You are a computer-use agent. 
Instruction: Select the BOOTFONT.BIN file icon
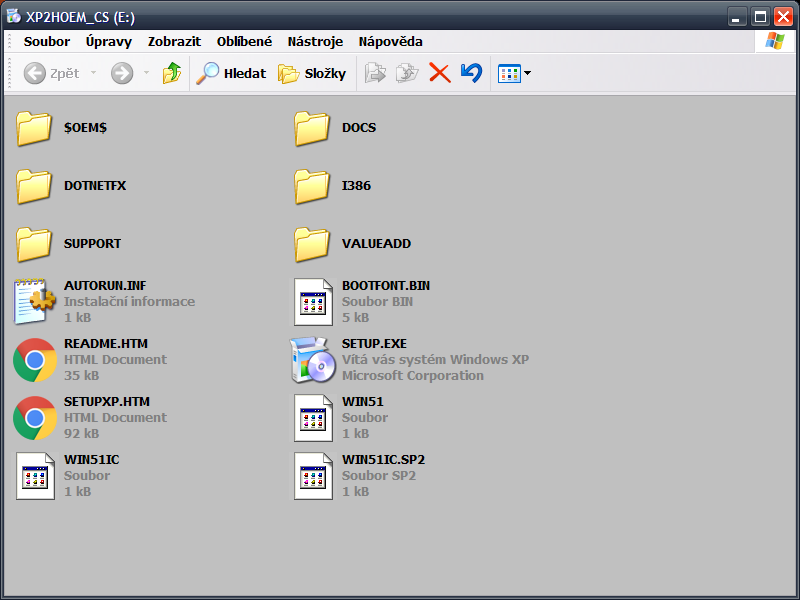click(x=313, y=302)
